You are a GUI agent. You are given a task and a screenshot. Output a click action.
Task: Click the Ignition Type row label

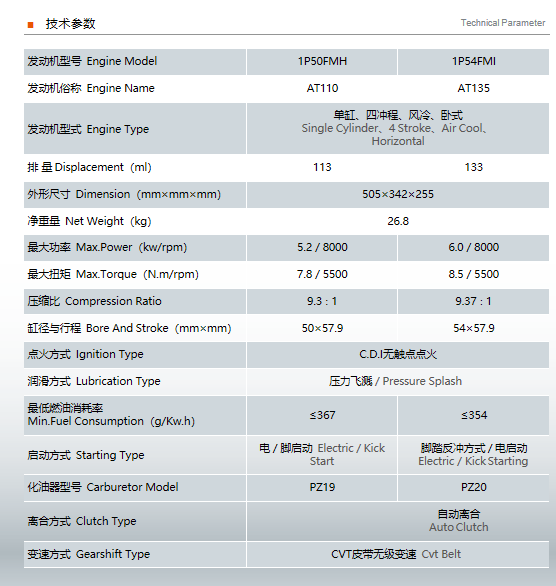[x=85, y=354]
